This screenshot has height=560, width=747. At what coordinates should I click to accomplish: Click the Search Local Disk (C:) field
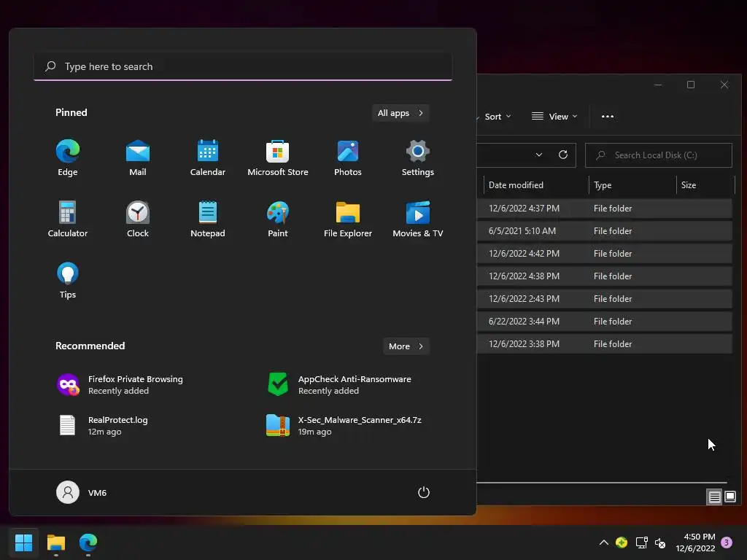[x=659, y=155]
